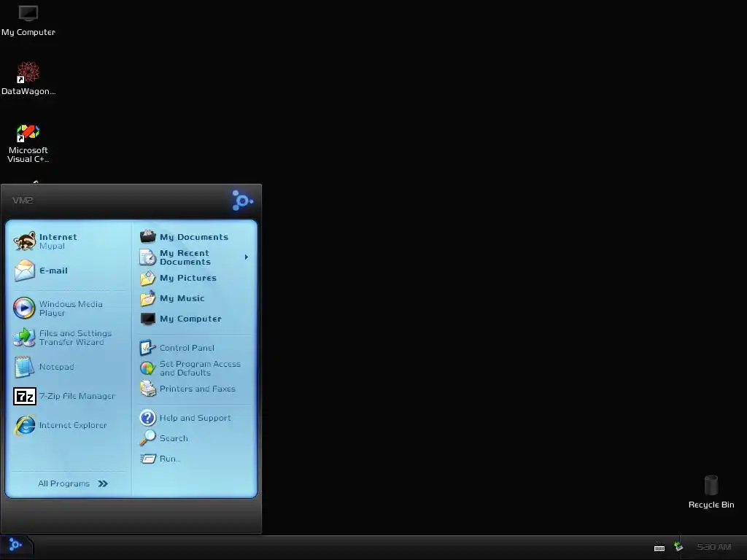Select Windows Media Player menu text
This screenshot has height=560, width=747.
71,308
